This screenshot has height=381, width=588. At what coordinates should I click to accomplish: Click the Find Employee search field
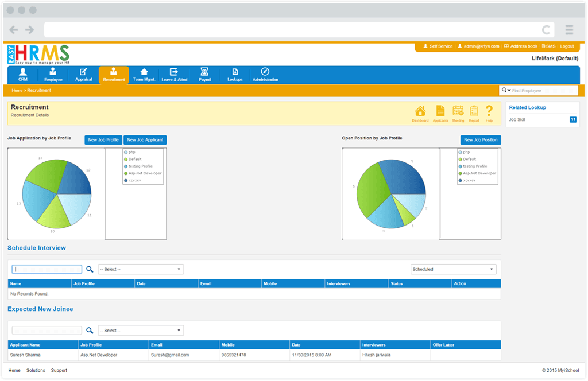[x=543, y=91]
